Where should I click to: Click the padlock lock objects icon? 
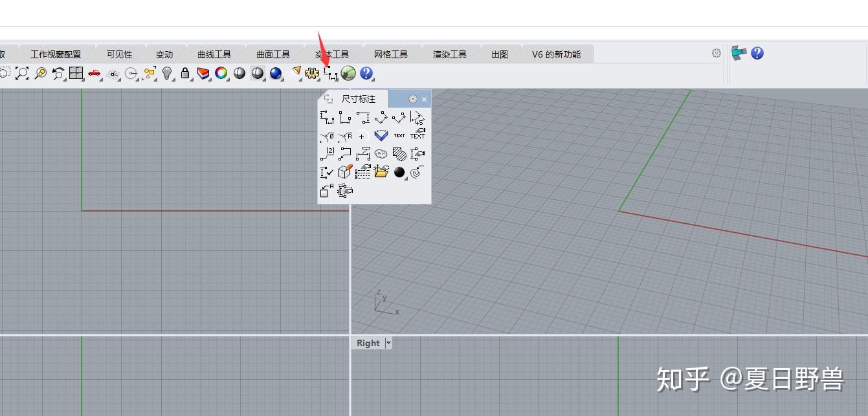tap(185, 73)
